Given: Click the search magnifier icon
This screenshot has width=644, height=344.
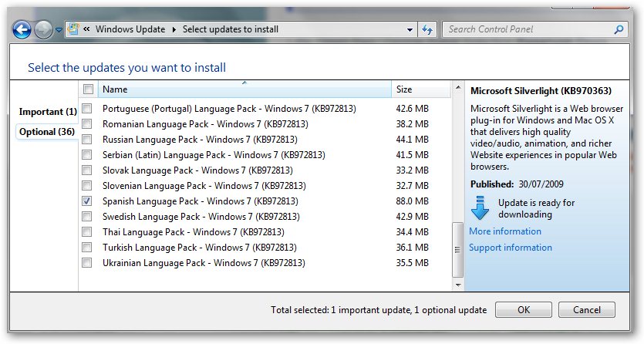Looking at the screenshot, I should coord(619,29).
